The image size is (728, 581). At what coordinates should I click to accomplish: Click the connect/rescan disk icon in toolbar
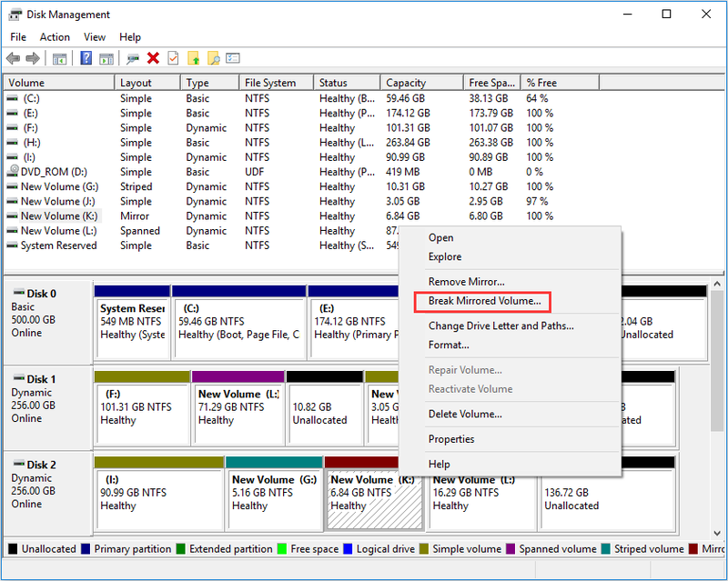pyautogui.click(x=133, y=59)
